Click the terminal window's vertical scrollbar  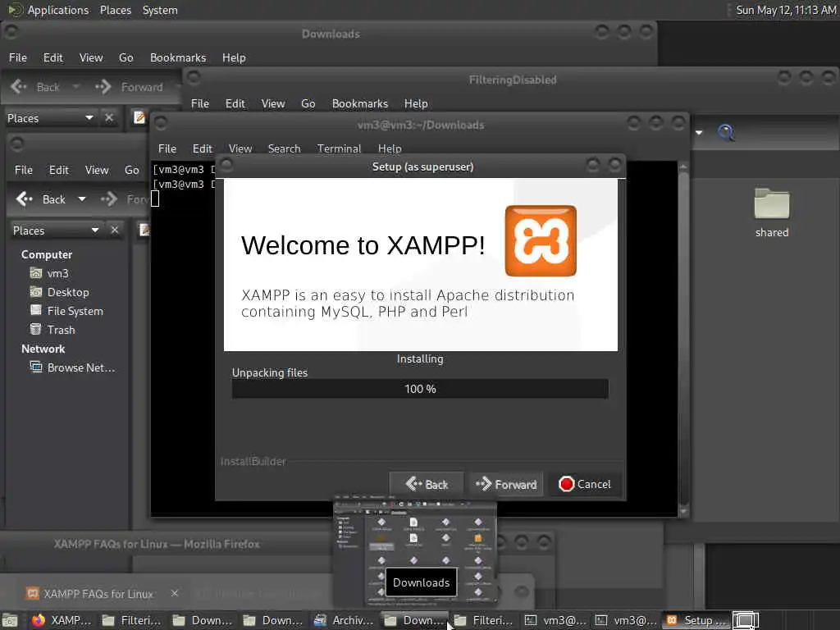click(x=683, y=339)
